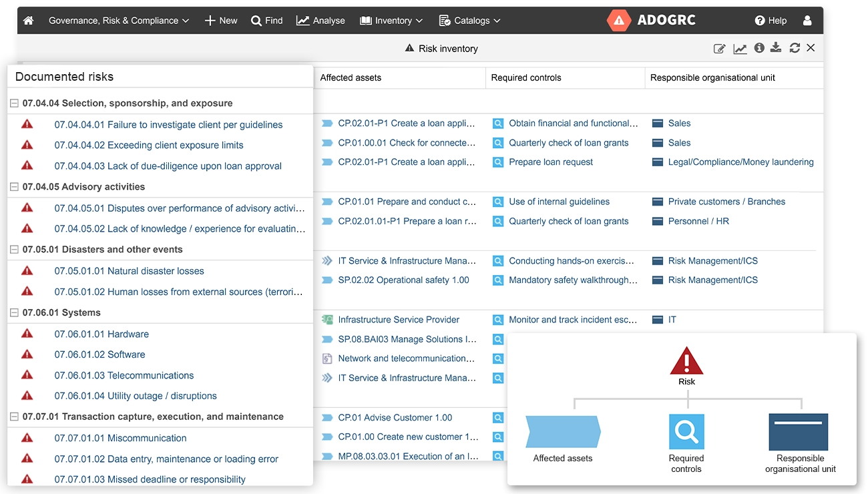Viewport: 868px width, 494px height.
Task: Open risk 07.05.01.02 Human losses from external sources
Action: (179, 291)
